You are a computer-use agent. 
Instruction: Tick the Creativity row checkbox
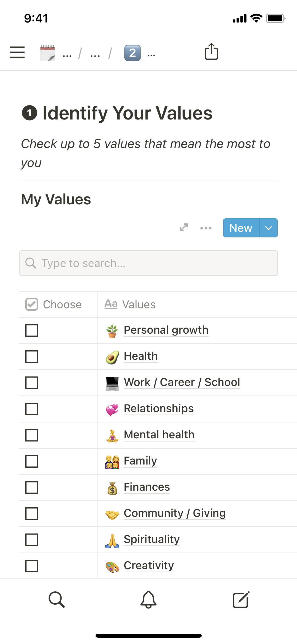coord(32,566)
